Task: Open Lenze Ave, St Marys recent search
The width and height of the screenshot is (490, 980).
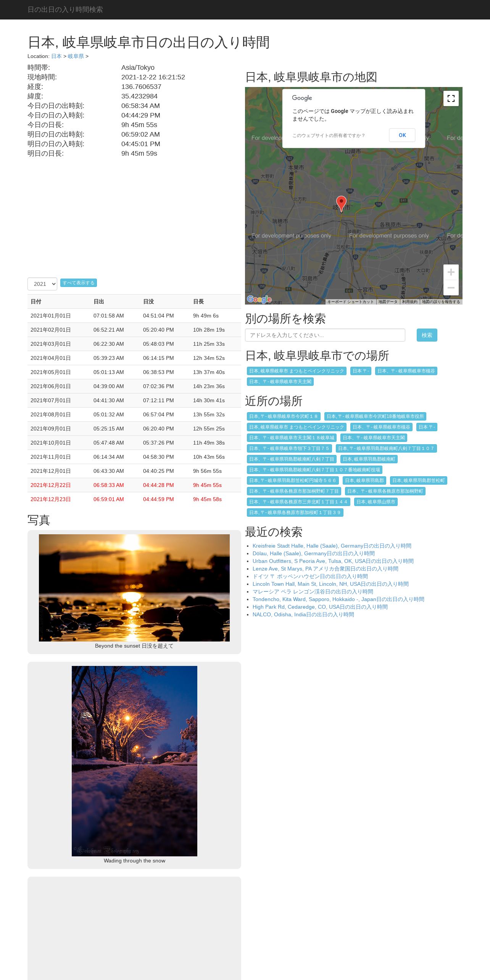Action: (326, 569)
